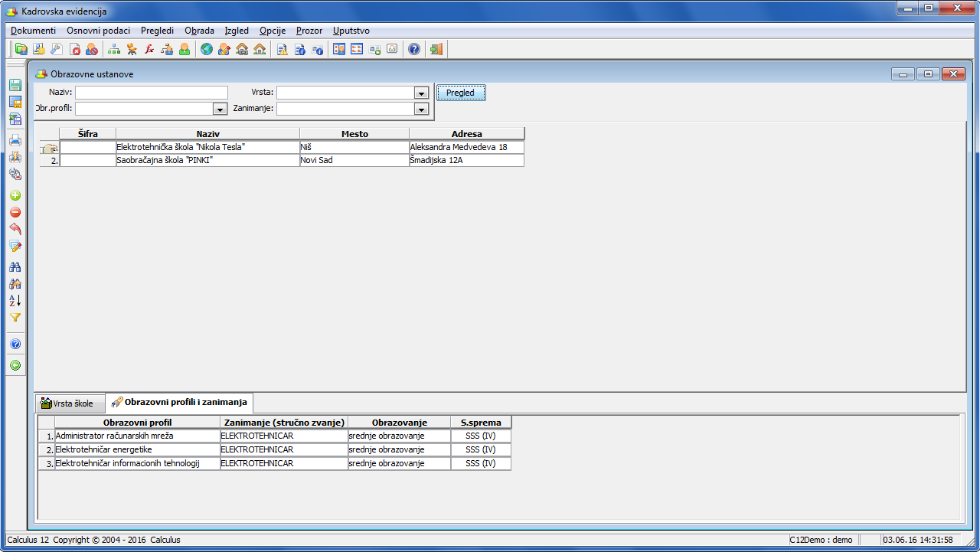Open the Dokumenti menu

click(x=34, y=31)
